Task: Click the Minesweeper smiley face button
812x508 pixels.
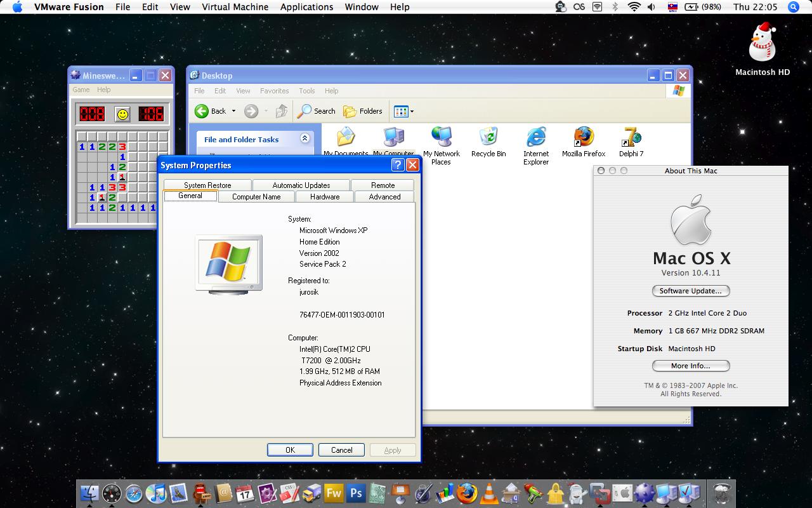Action: click(x=122, y=114)
